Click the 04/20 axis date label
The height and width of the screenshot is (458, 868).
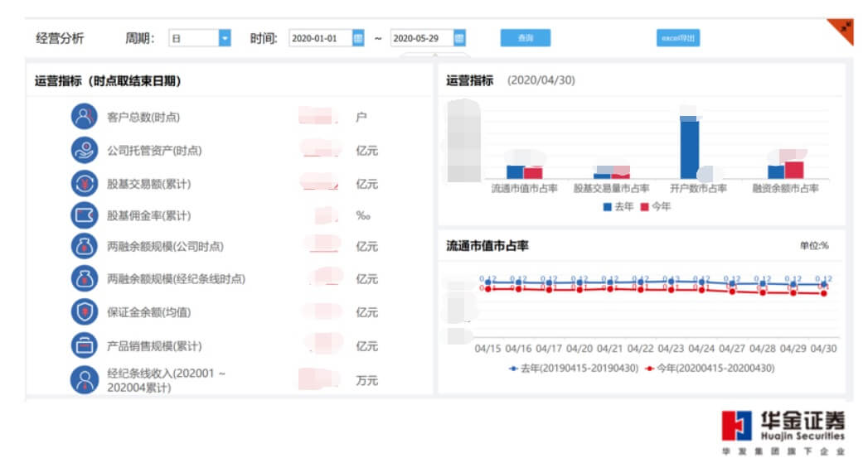(x=579, y=349)
